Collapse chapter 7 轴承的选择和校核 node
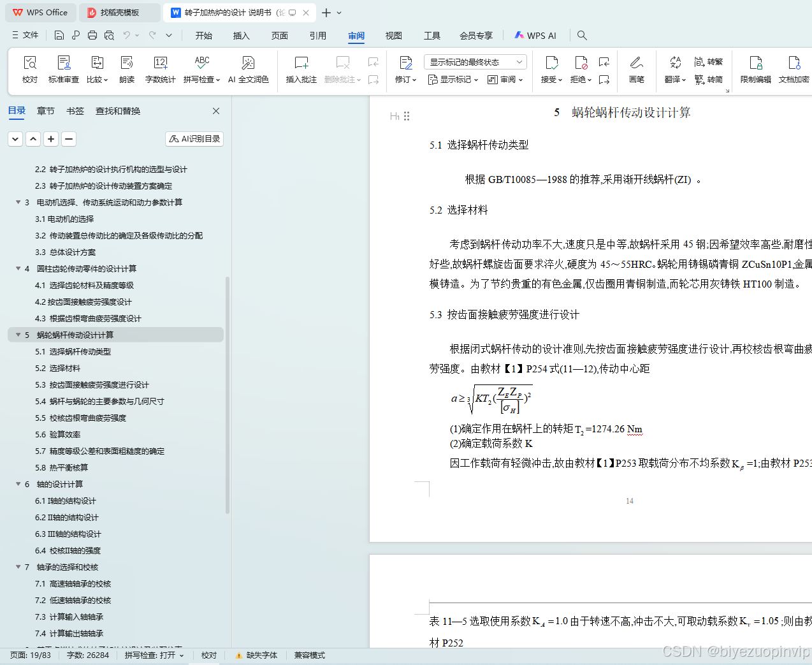Image resolution: width=812 pixels, height=665 pixels. pyautogui.click(x=18, y=567)
